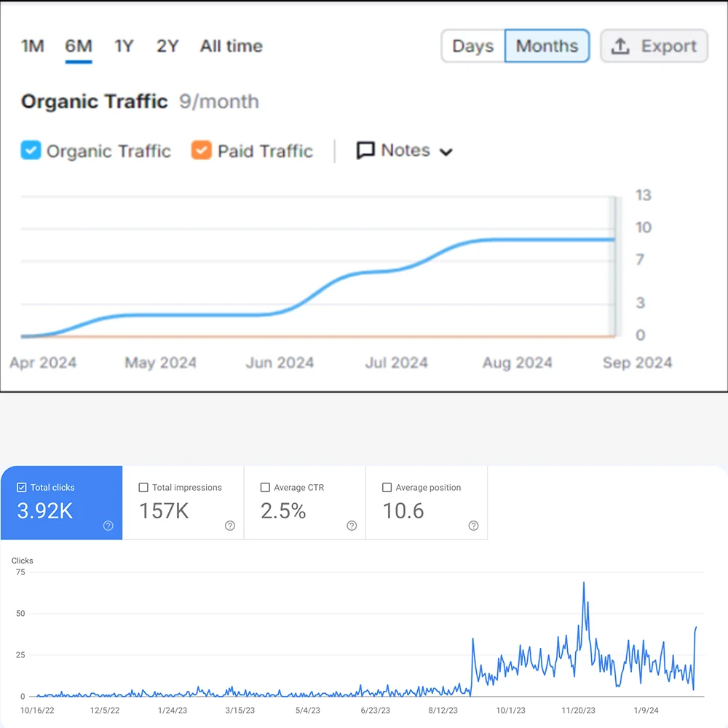Click the Export upload icon
Image resolution: width=728 pixels, height=728 pixels.
coord(620,47)
